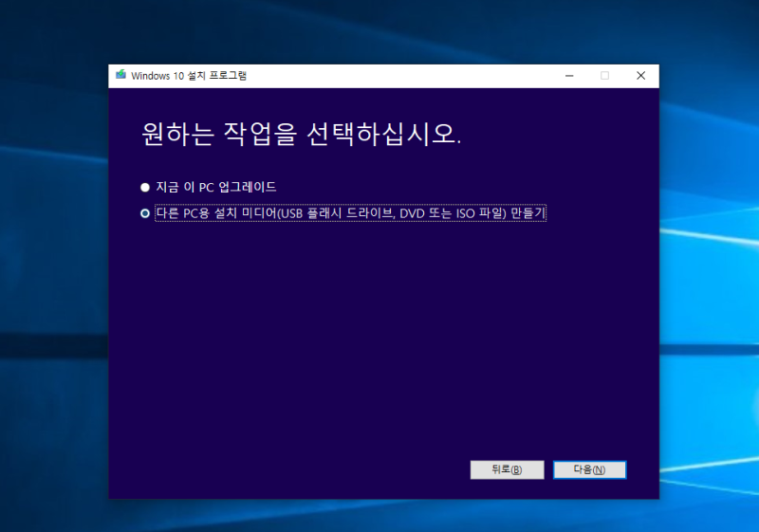
Task: Click the 다음(N) button
Action: pyautogui.click(x=589, y=469)
